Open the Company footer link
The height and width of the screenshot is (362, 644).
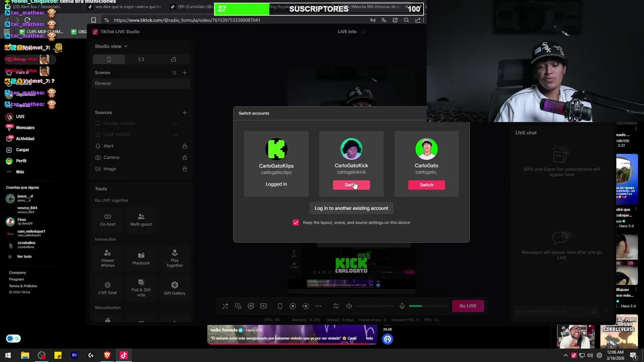tap(18, 273)
